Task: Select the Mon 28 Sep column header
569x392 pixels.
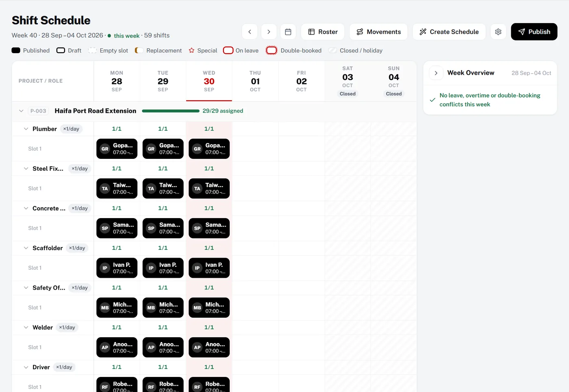Action: (117, 81)
